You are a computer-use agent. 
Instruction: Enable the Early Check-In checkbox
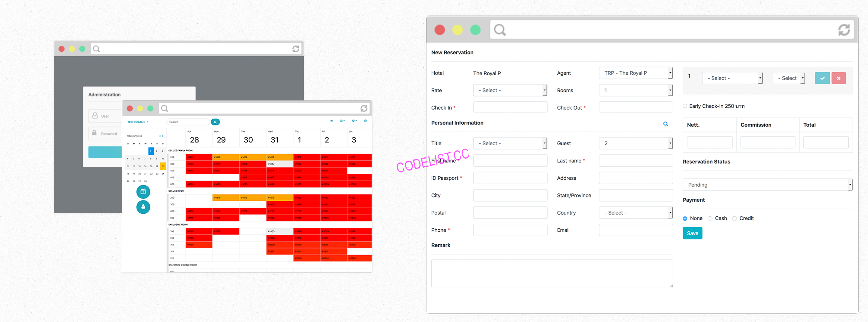685,106
